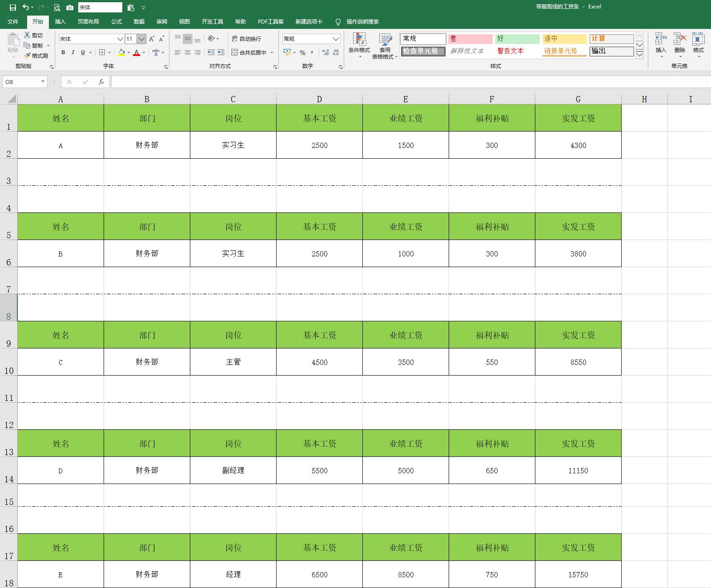This screenshot has height=588, width=711.
Task: Open the font size 11 dropdown
Action: [141, 39]
